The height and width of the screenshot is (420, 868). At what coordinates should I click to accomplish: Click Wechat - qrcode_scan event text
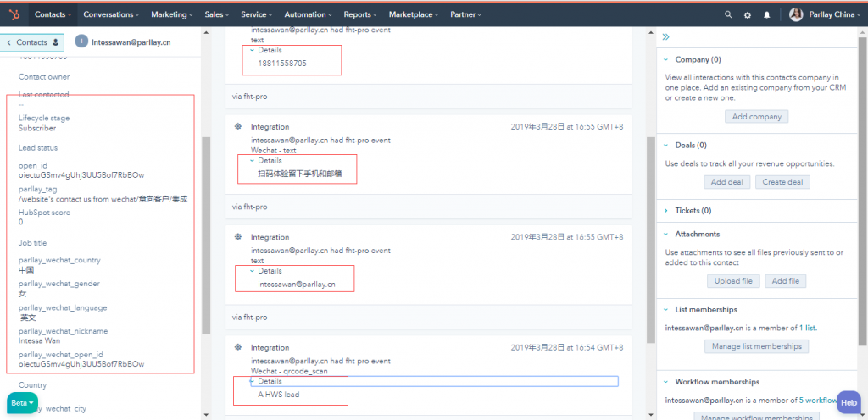click(x=289, y=371)
